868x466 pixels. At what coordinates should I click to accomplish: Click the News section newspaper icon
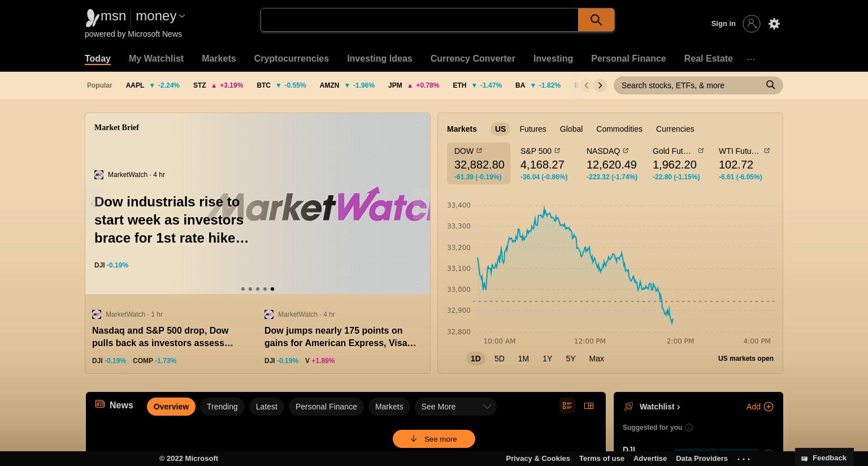pos(100,404)
